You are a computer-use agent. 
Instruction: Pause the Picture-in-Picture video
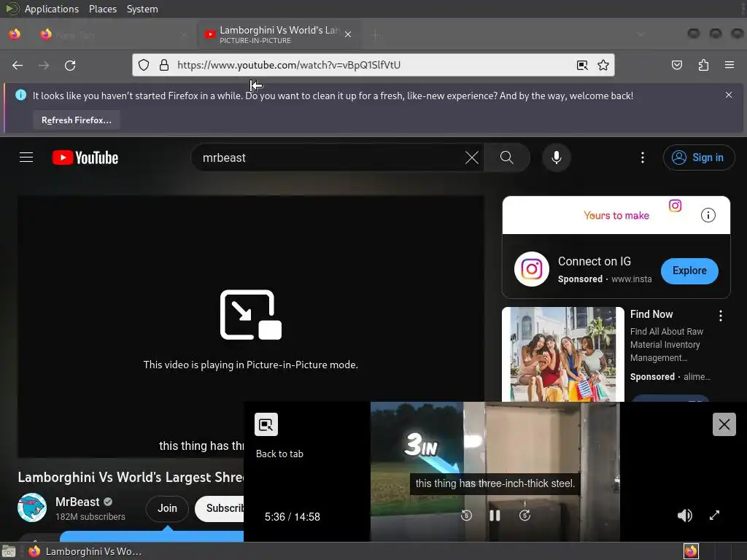coord(495,516)
